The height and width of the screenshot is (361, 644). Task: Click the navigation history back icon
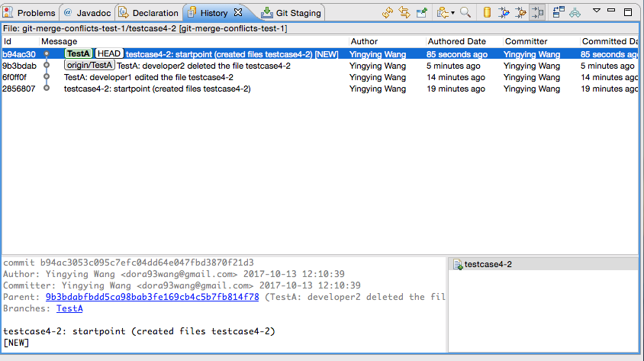click(443, 13)
